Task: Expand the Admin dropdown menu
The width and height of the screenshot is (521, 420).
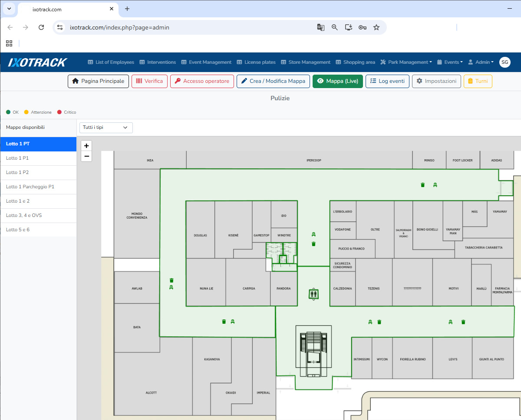Action: (x=481, y=62)
